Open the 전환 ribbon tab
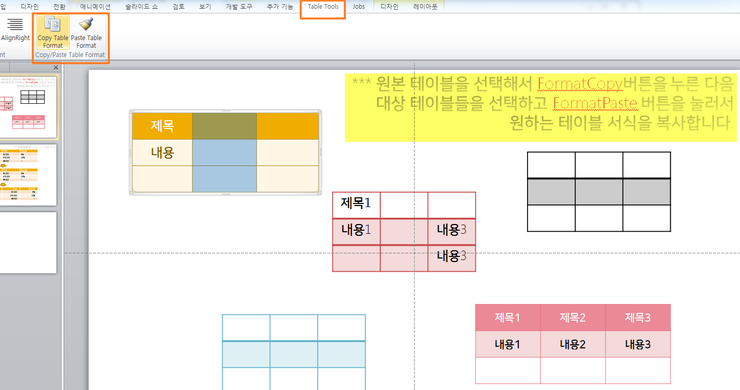740x390 pixels. tap(59, 7)
